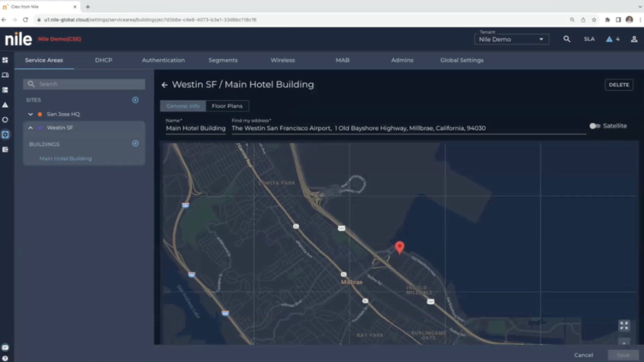
Task: Open search using top-right magnifier icon
Action: [x=566, y=39]
